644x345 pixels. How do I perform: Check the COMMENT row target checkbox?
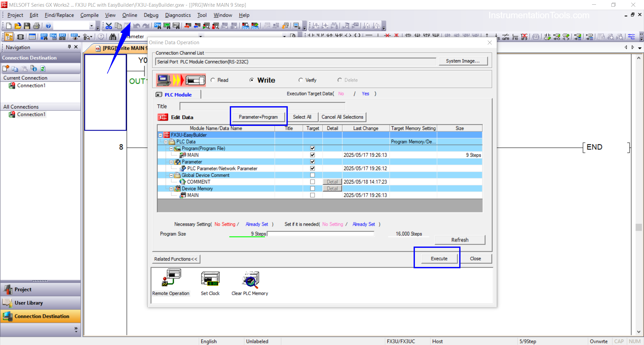point(313,182)
